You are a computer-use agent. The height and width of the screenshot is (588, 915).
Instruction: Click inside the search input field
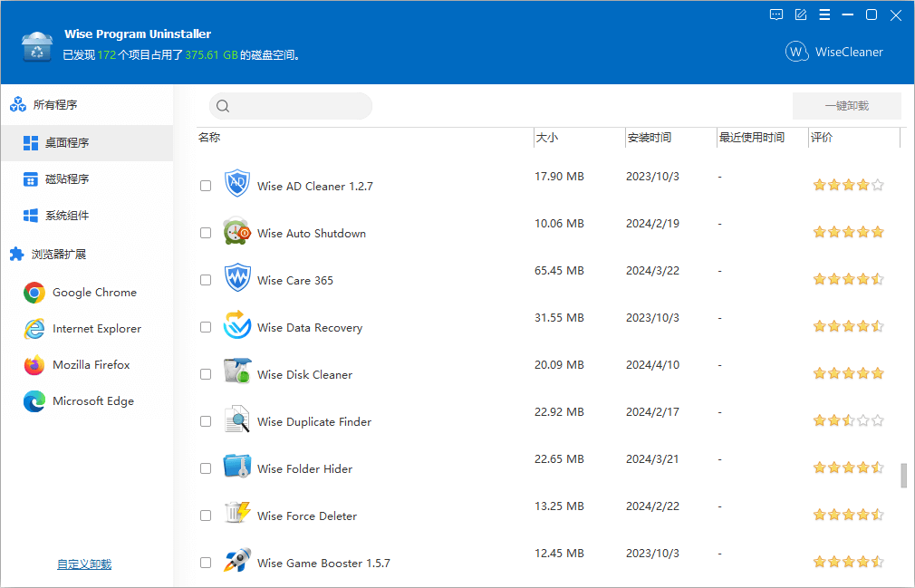click(290, 105)
